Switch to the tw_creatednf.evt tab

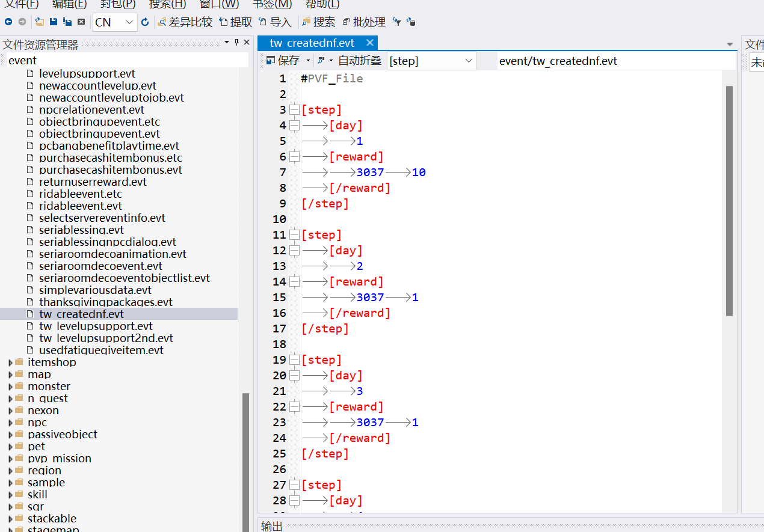tap(312, 43)
